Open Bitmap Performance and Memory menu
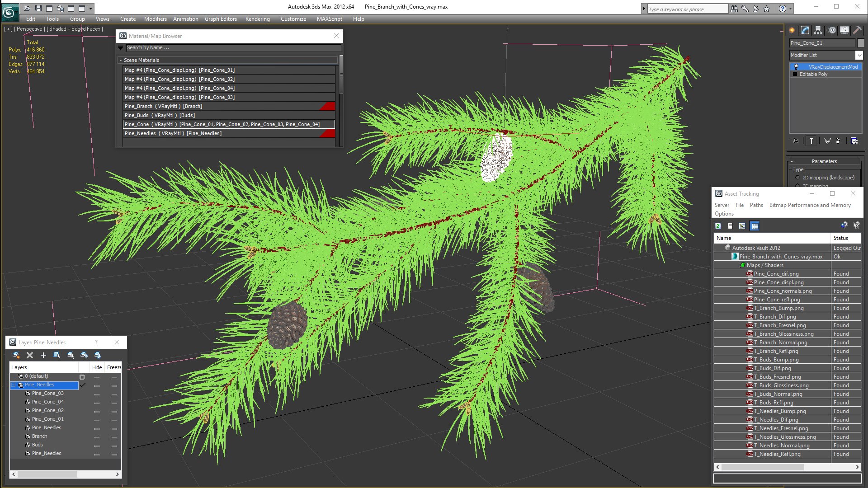The width and height of the screenshot is (868, 488). point(810,205)
